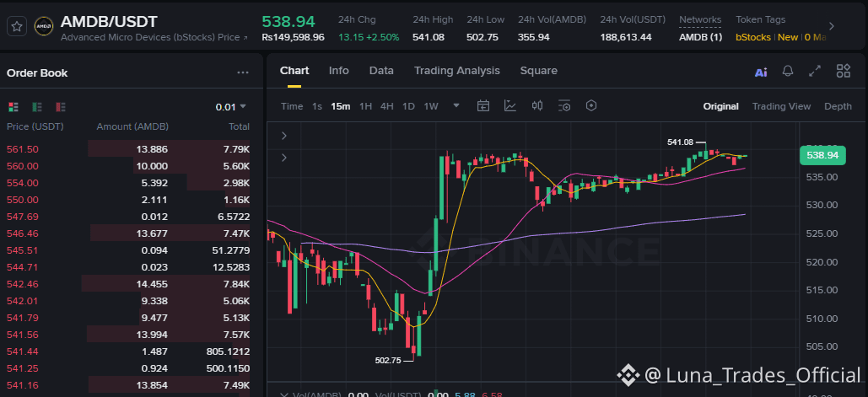Viewport: 868px width, 397px height.
Task: Expand the second chart indicator legend row
Action: [x=284, y=158]
